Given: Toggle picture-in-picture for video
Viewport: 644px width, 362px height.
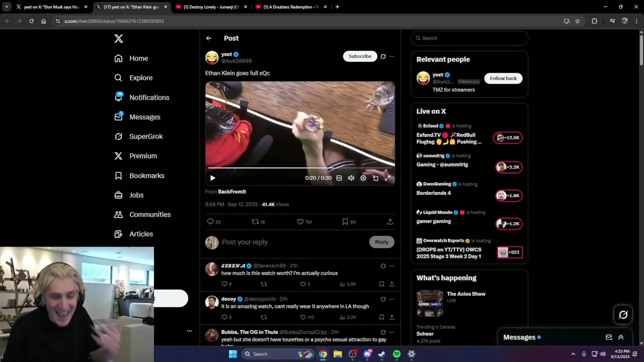Looking at the screenshot, I should click(x=375, y=178).
